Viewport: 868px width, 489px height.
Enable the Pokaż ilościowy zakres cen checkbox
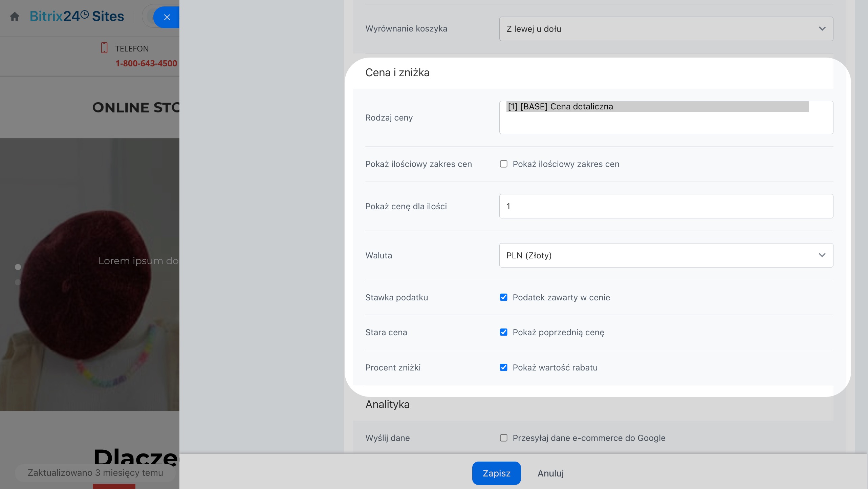(x=504, y=164)
